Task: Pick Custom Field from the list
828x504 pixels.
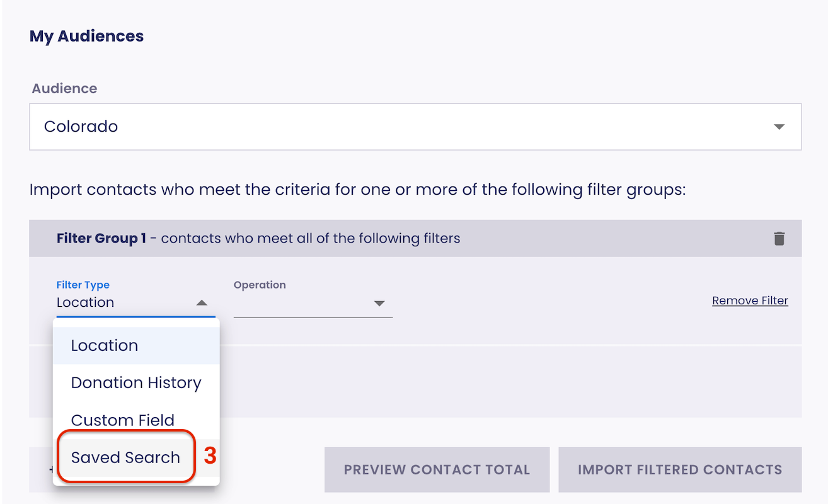Action: [x=123, y=420]
